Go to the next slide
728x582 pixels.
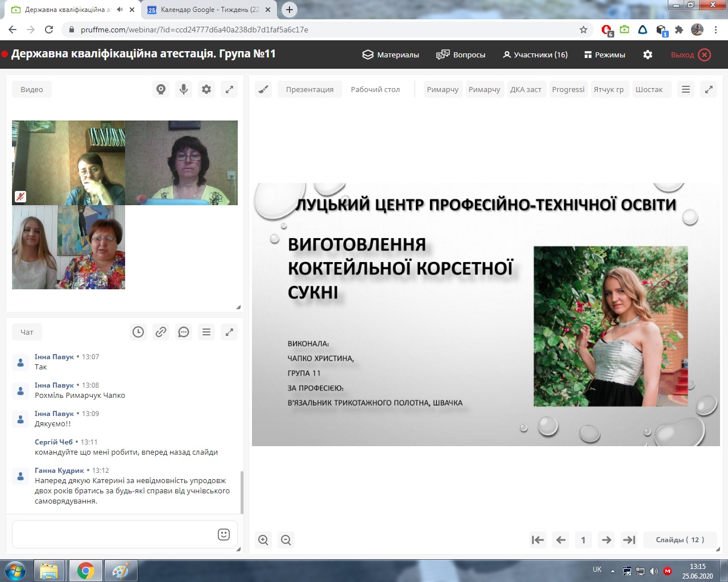(606, 540)
